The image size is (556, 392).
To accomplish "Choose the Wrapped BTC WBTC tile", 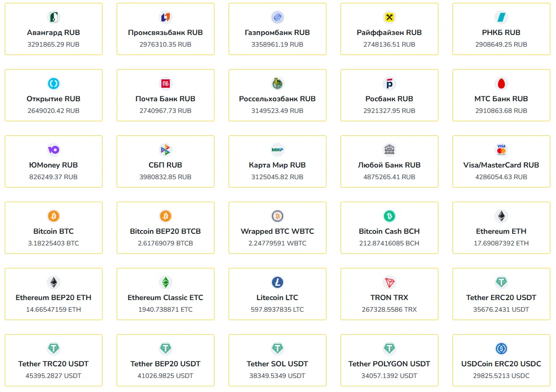I will tap(277, 228).
